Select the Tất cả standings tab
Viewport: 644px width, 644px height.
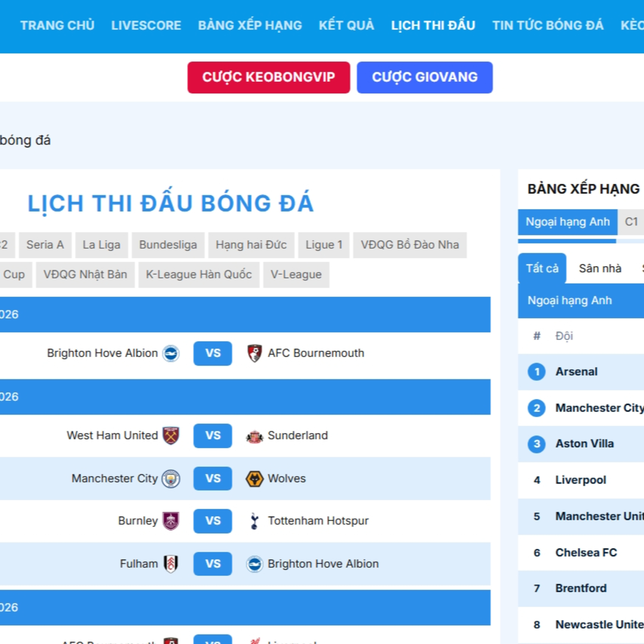coord(542,268)
